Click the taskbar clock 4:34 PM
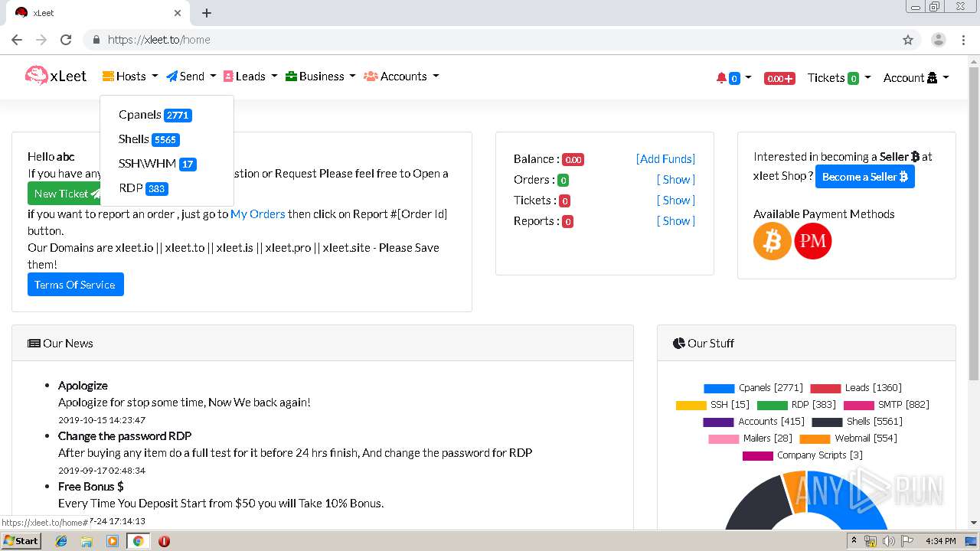The height and width of the screenshot is (551, 980). pyautogui.click(x=940, y=541)
